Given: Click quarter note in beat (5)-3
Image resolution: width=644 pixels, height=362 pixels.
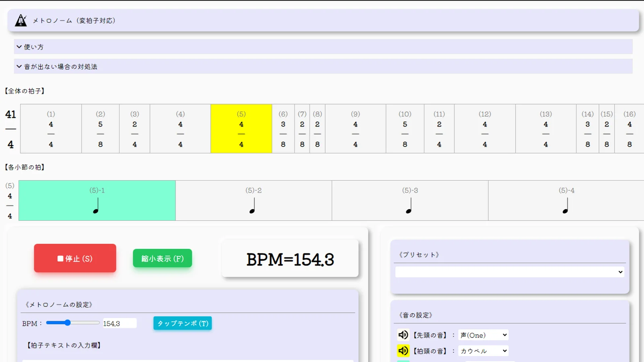Looking at the screenshot, I should tap(409, 206).
